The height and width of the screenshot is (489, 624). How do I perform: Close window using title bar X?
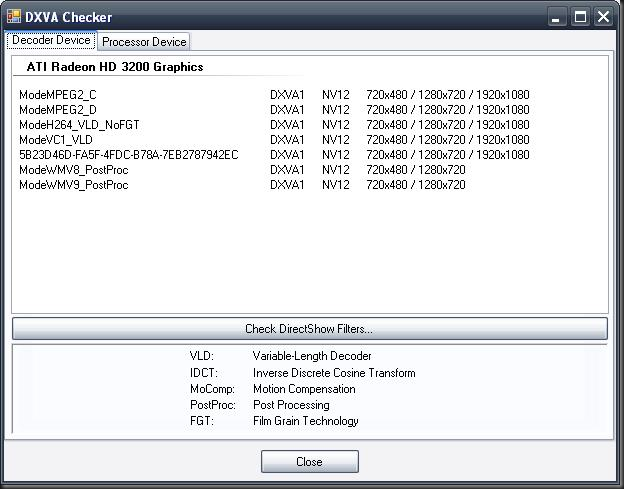[604, 17]
